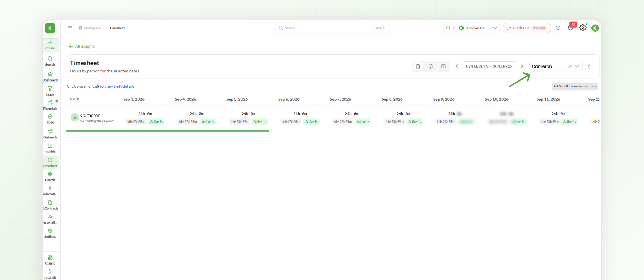
Task: Switch to the first calendar view toggle
Action: click(x=418, y=66)
